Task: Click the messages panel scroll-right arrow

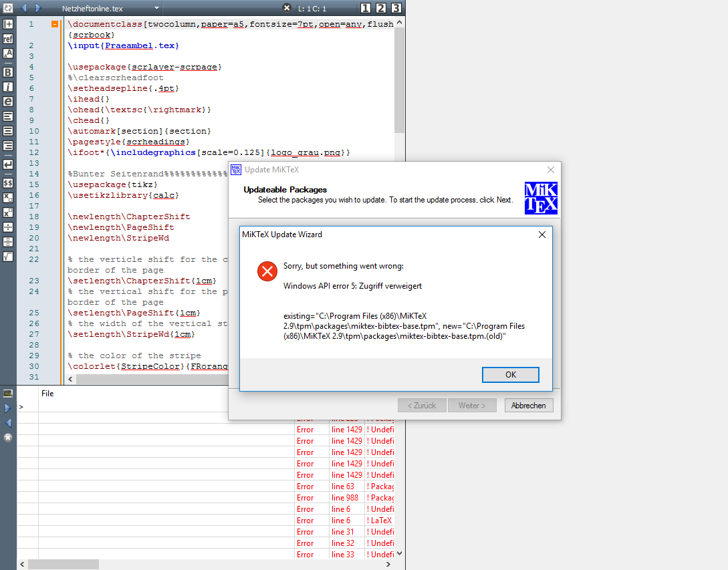Action: [388, 565]
